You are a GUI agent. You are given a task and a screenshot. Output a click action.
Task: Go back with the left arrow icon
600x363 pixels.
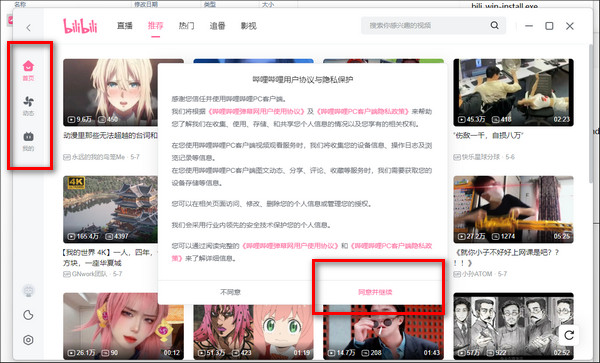28,28
